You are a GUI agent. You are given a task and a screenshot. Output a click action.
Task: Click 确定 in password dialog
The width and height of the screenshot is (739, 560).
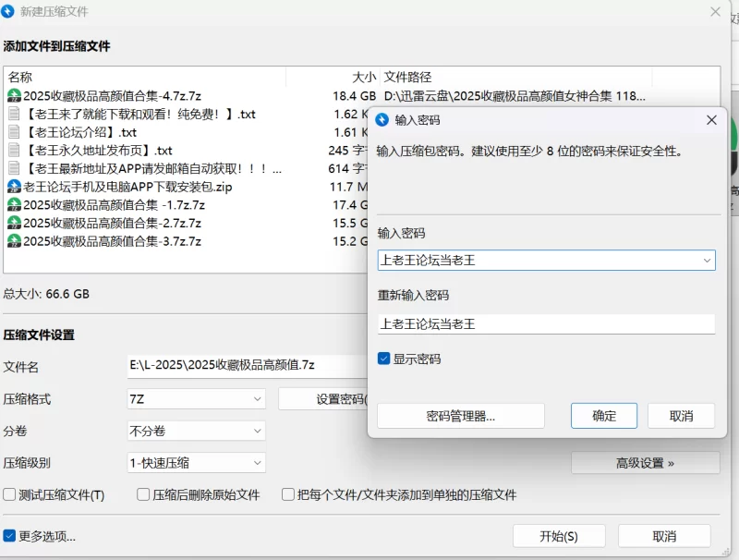[x=604, y=416]
